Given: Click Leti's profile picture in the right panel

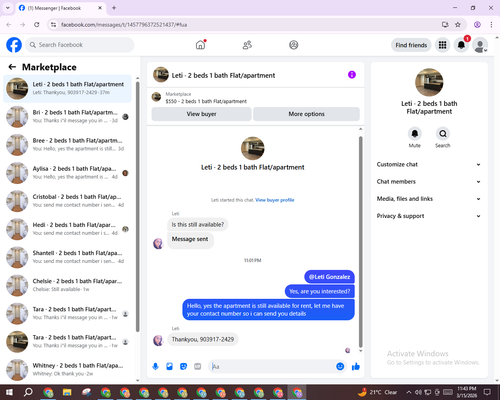Looking at the screenshot, I should pos(429,82).
